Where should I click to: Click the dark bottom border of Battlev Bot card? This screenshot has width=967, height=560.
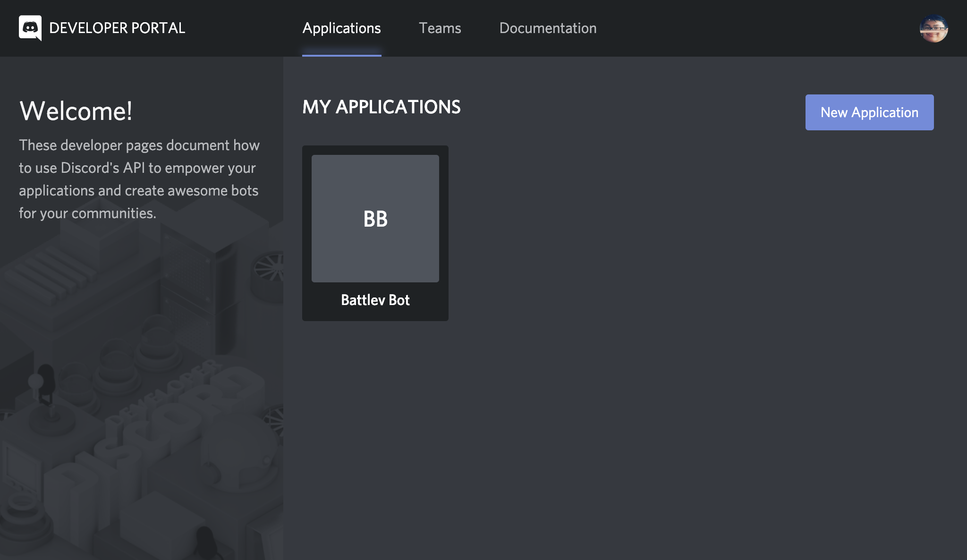375,316
